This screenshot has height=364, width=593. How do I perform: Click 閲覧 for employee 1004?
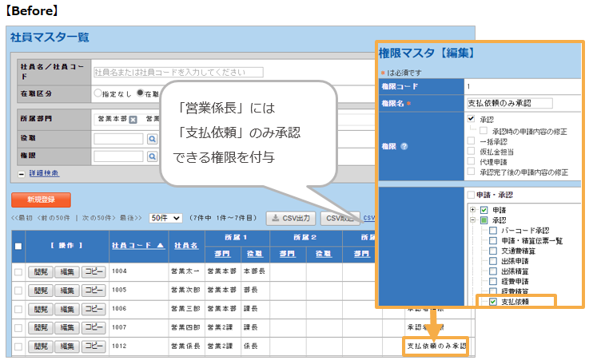(40, 271)
